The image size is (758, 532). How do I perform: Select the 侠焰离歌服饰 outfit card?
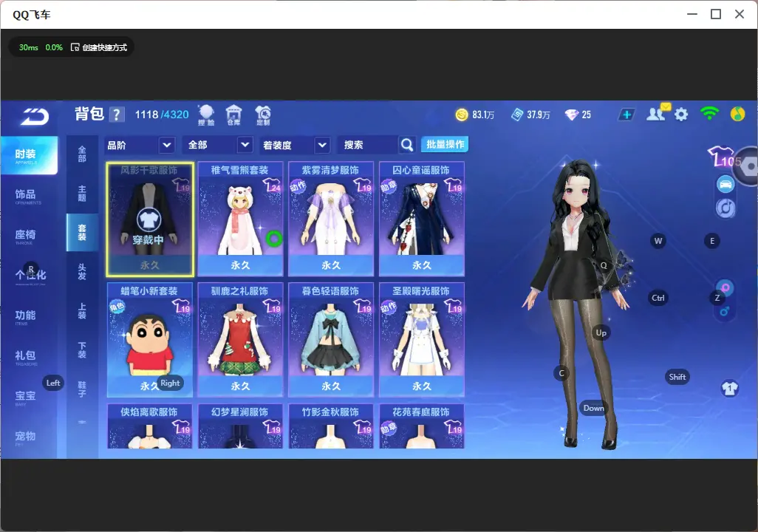point(150,426)
